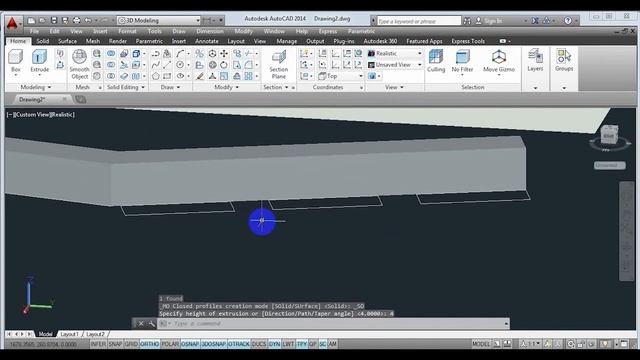Click the keyword search field
Viewport: 640px width, 360px height.
tap(419, 21)
